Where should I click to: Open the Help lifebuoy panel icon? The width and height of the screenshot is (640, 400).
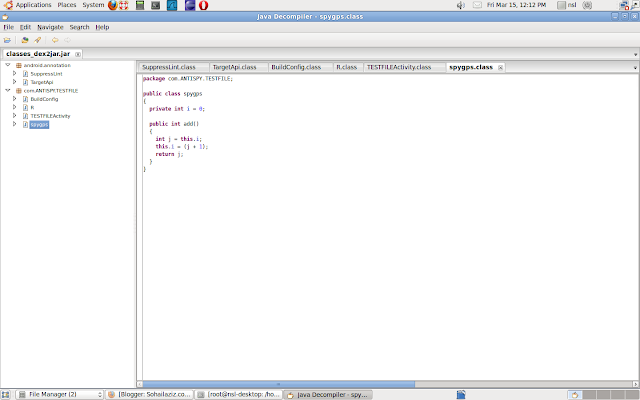[x=123, y=5]
